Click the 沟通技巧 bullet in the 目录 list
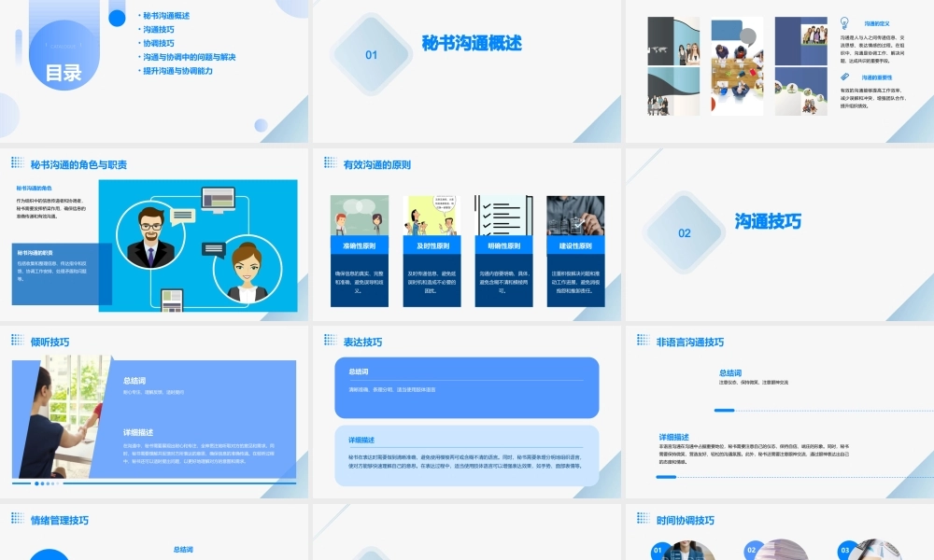Screen dimensions: 934x560 (159, 29)
